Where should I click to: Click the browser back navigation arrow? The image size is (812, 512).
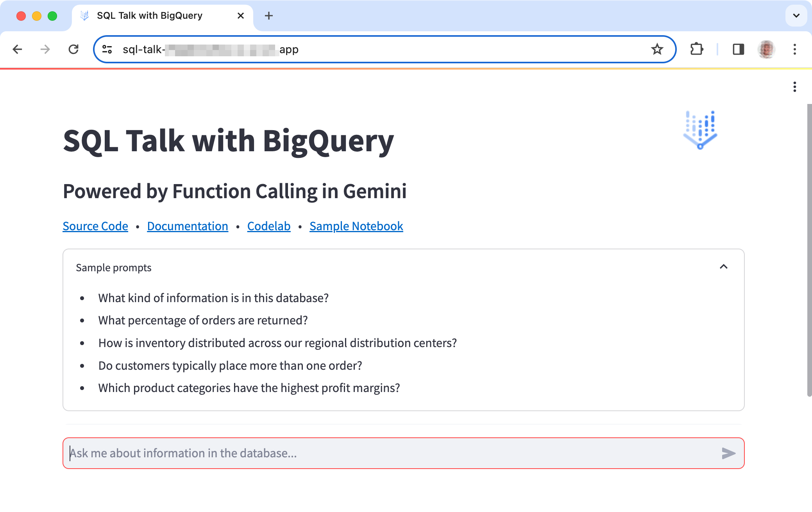pos(17,49)
